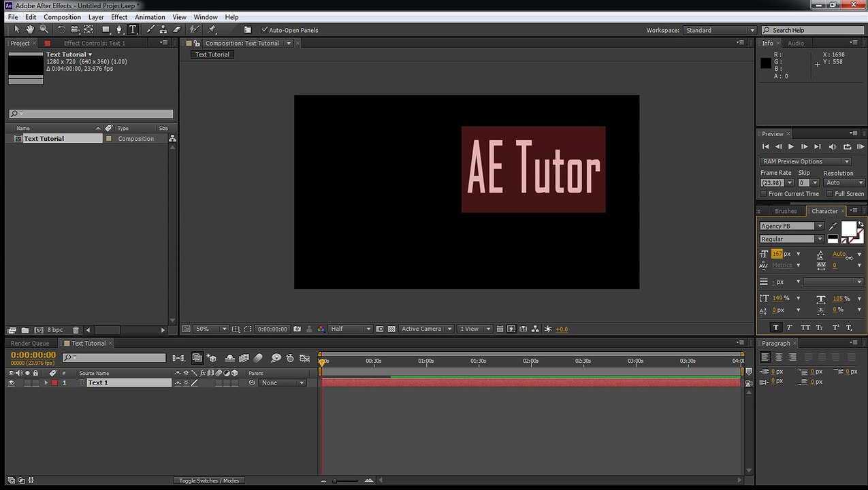
Task: Open the Regular font style dropdown
Action: pos(792,239)
